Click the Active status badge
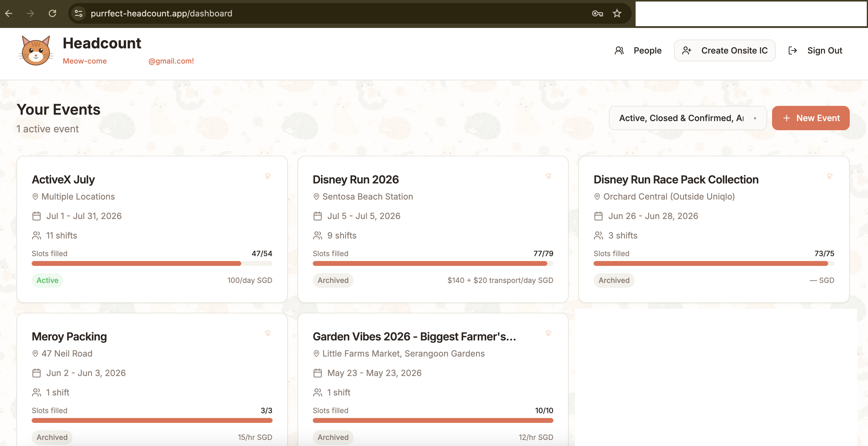 (x=48, y=280)
